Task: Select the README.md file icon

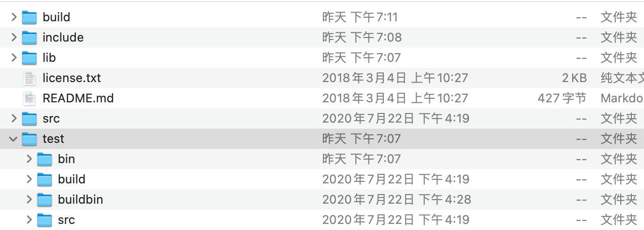Action: click(29, 98)
